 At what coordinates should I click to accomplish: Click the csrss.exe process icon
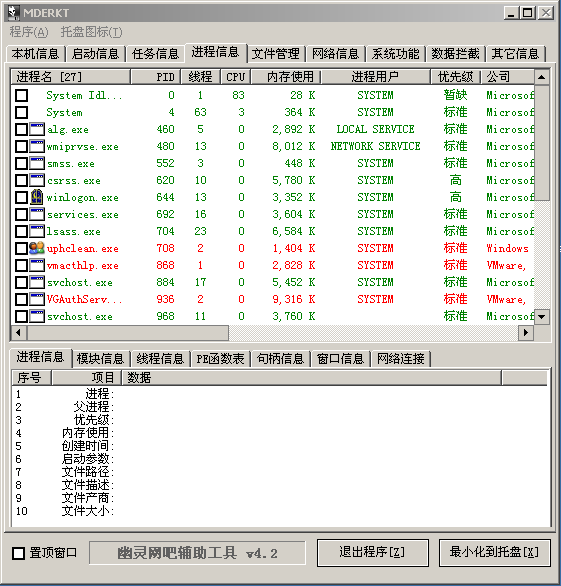coord(37,181)
